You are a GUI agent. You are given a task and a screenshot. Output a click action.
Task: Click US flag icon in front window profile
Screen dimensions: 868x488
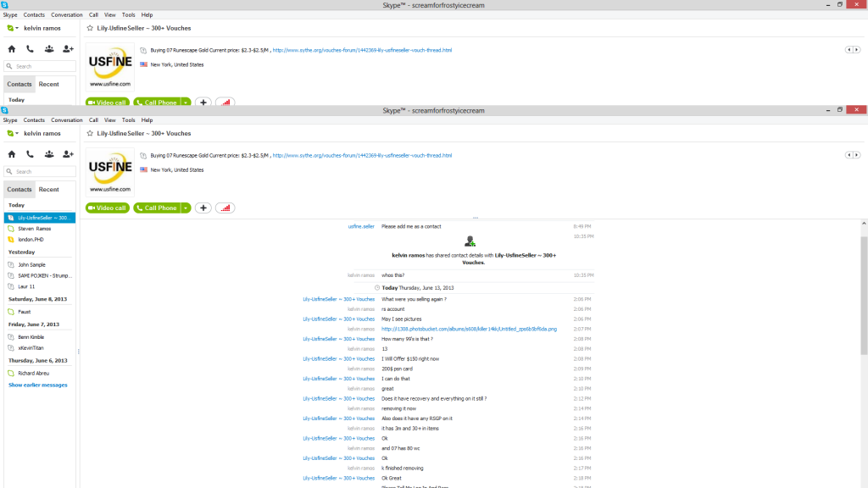[144, 169]
